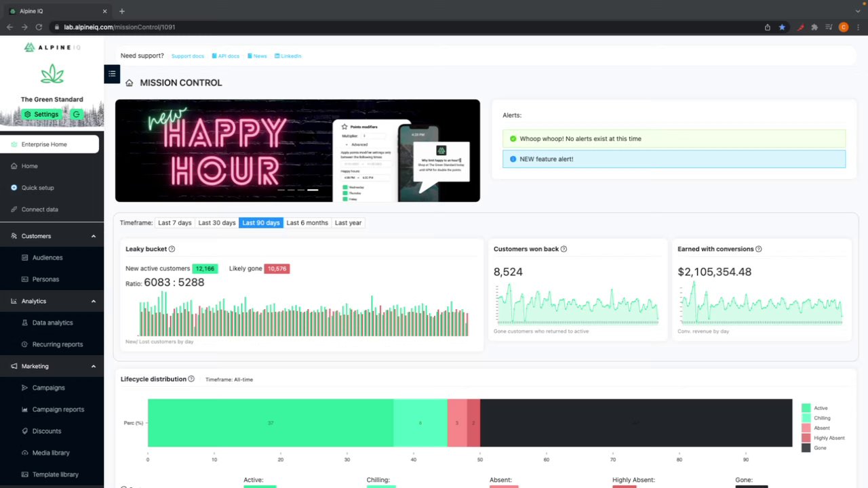The image size is (868, 488).
Task: Open the Chrome profile avatar
Action: (844, 27)
